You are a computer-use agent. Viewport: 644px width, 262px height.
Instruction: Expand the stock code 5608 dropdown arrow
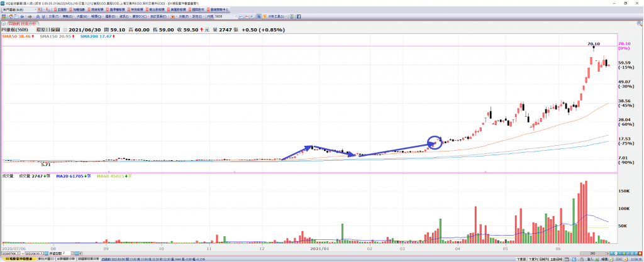tap(236, 16)
